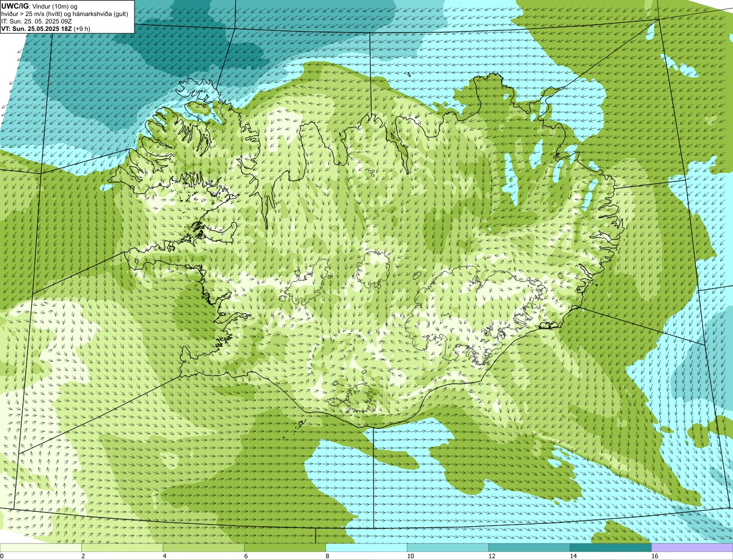Click the '2' label on the color scale
This screenshot has height=560, width=733.
pos(83,556)
